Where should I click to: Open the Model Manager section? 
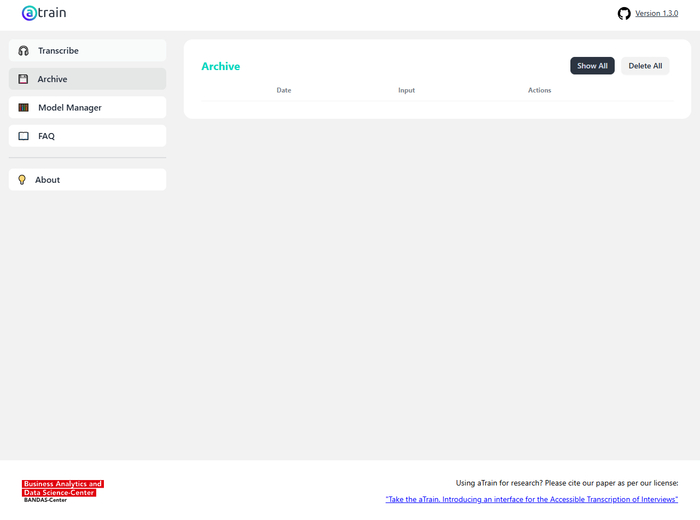click(x=70, y=108)
